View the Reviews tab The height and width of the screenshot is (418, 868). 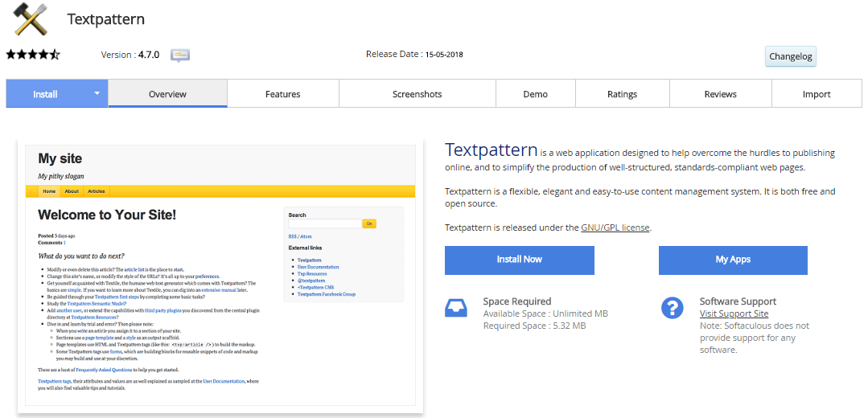coord(720,94)
